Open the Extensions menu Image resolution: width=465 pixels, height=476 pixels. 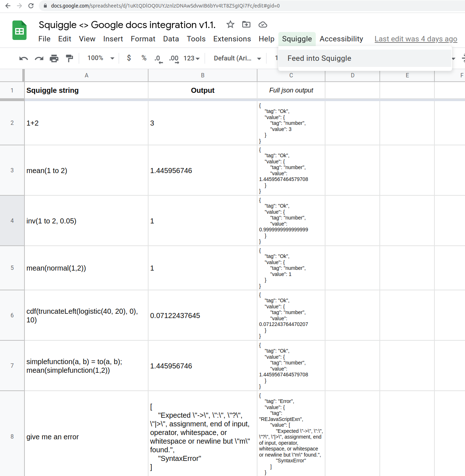point(232,39)
